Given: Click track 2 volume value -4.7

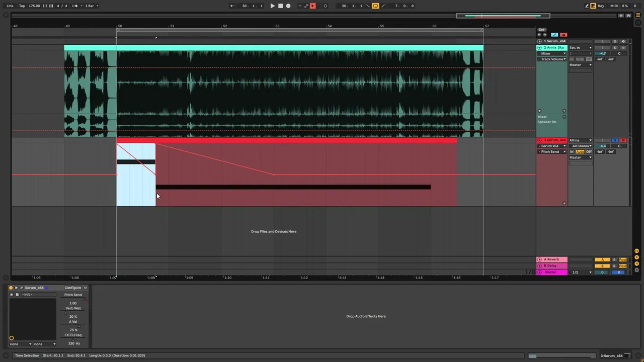Looking at the screenshot, I should click(603, 54).
